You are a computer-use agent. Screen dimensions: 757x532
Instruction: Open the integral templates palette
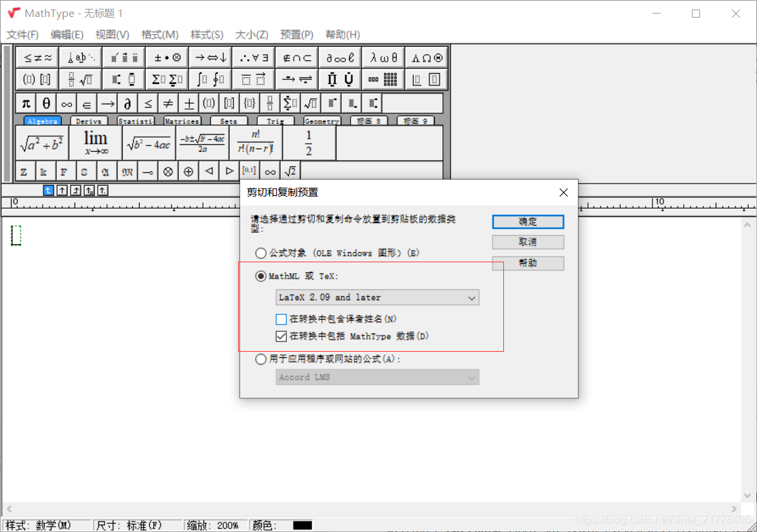pyautogui.click(x=210, y=79)
